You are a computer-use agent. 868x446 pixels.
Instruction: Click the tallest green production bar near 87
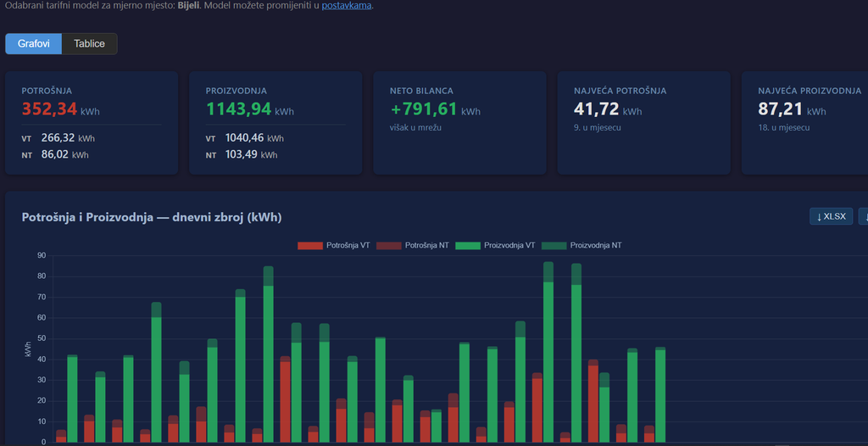tap(548, 352)
